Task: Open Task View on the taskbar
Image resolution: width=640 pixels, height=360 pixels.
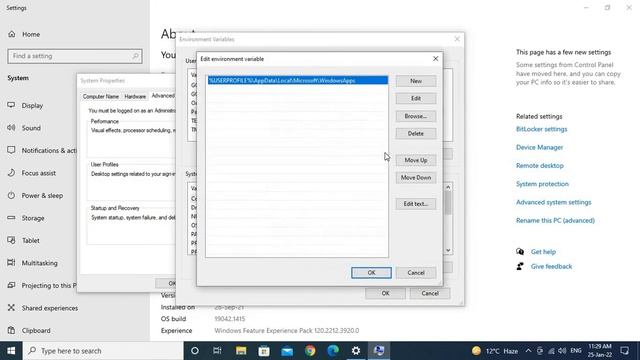Action: pyautogui.click(x=218, y=351)
